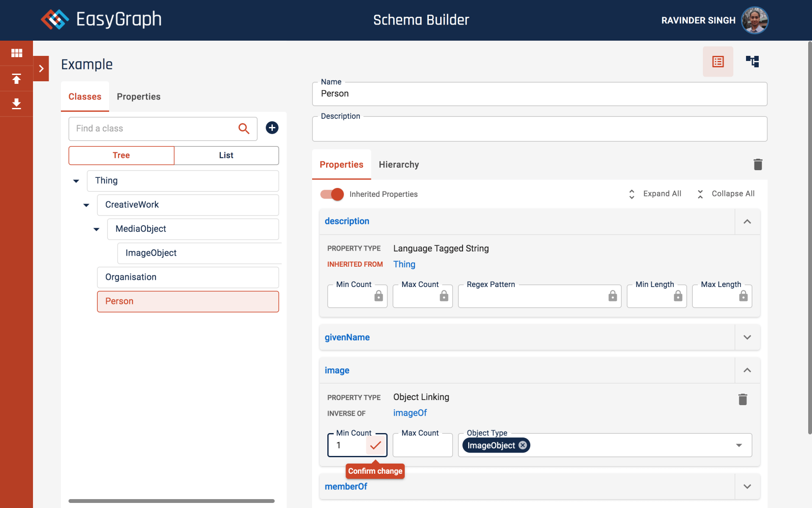This screenshot has width=812, height=508.
Task: Switch to the Properties tab beside Classes
Action: pyautogui.click(x=139, y=97)
